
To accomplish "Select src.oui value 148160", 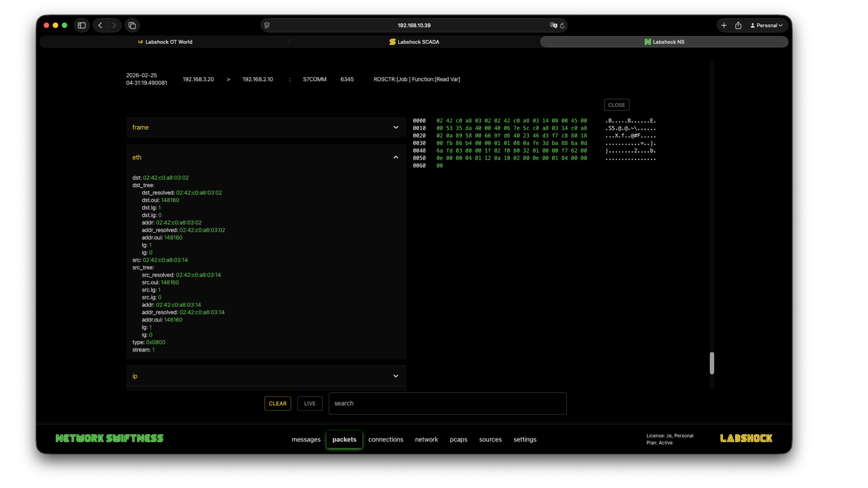I will click(x=170, y=282).
